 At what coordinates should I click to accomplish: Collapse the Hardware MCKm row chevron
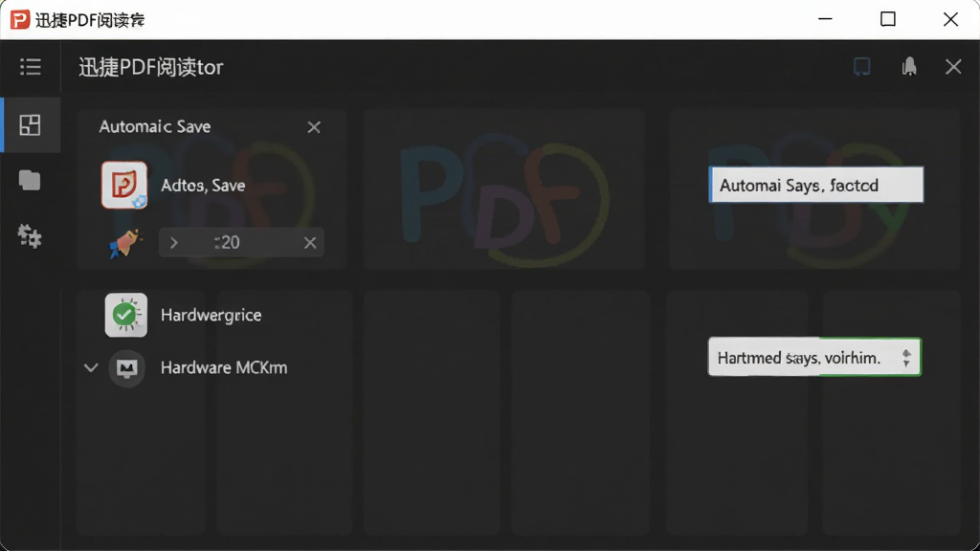[91, 367]
